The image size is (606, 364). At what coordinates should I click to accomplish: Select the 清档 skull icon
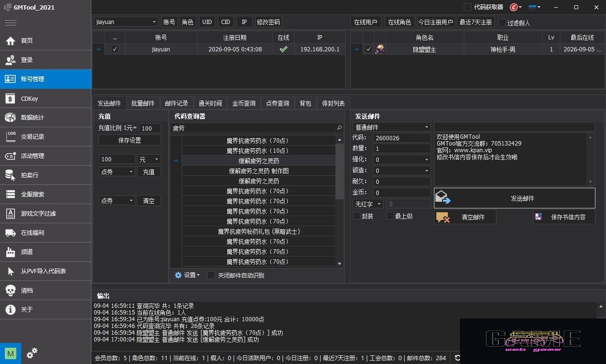(x=11, y=291)
